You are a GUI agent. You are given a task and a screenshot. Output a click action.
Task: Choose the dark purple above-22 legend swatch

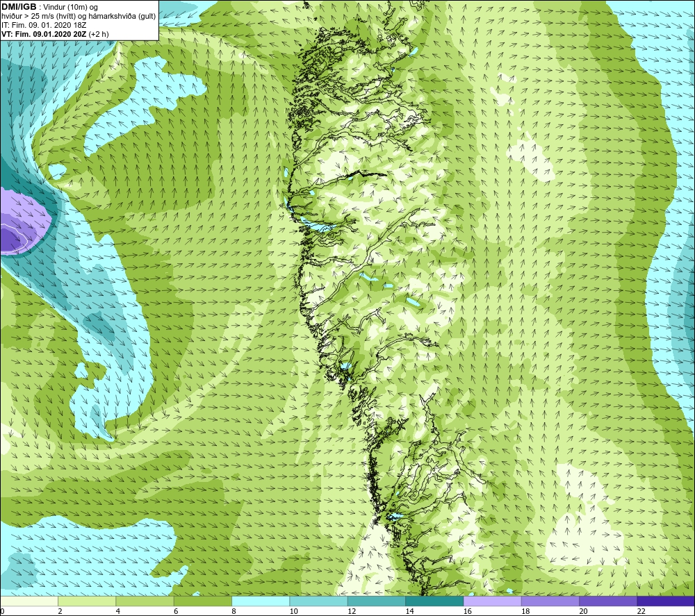(666, 601)
